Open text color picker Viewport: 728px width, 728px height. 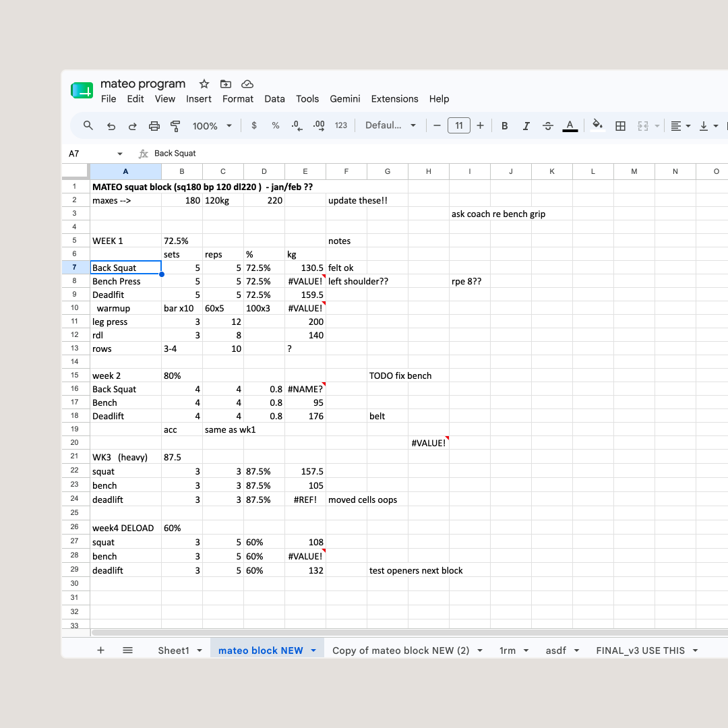point(570,125)
